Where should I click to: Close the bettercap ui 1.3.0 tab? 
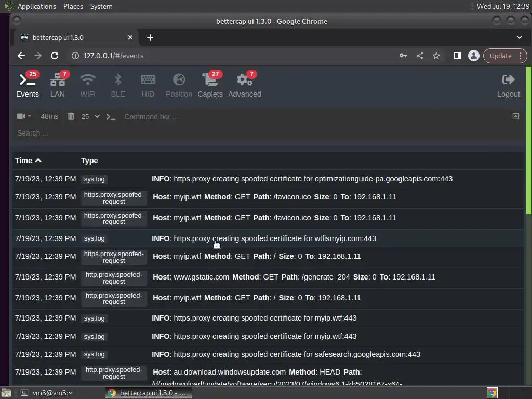[130, 37]
